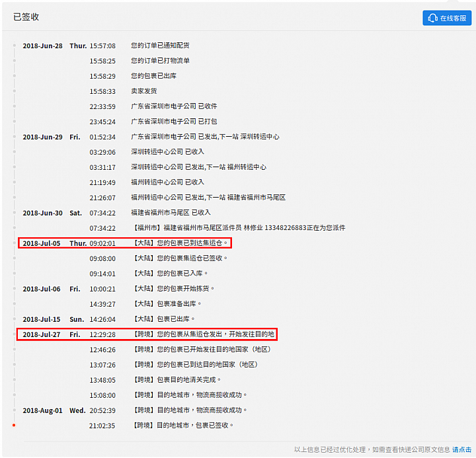Click the 21:02:35 timestamp

pos(102,426)
